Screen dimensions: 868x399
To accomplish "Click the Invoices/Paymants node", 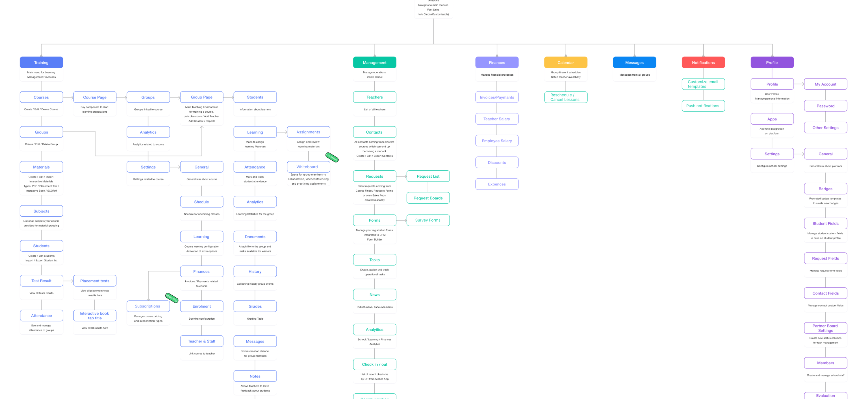I will pos(497,97).
